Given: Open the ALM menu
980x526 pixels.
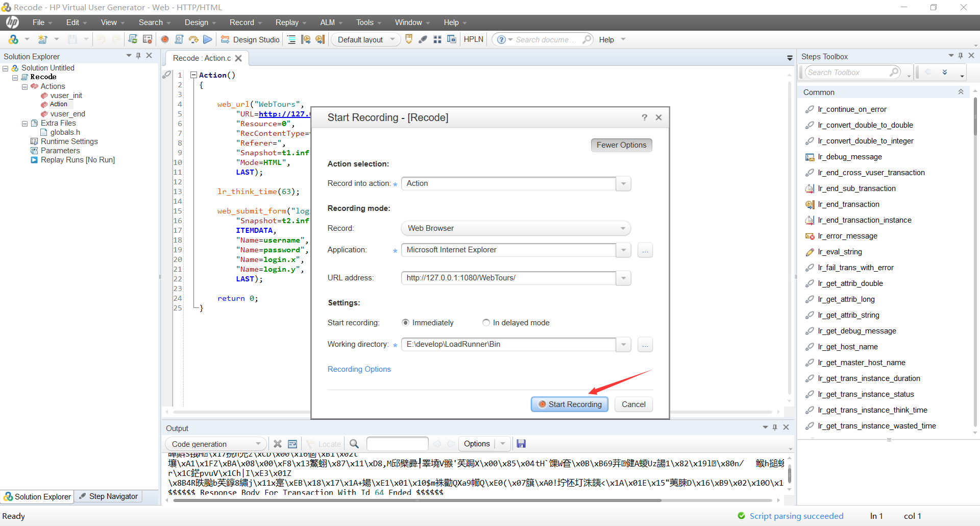Looking at the screenshot, I should click(x=331, y=22).
